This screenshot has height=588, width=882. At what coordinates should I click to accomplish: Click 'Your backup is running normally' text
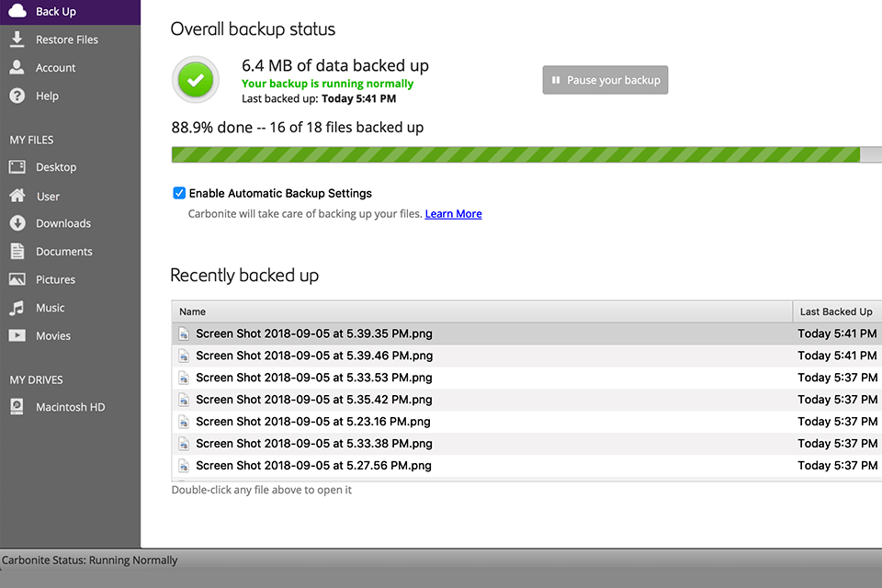click(x=327, y=84)
